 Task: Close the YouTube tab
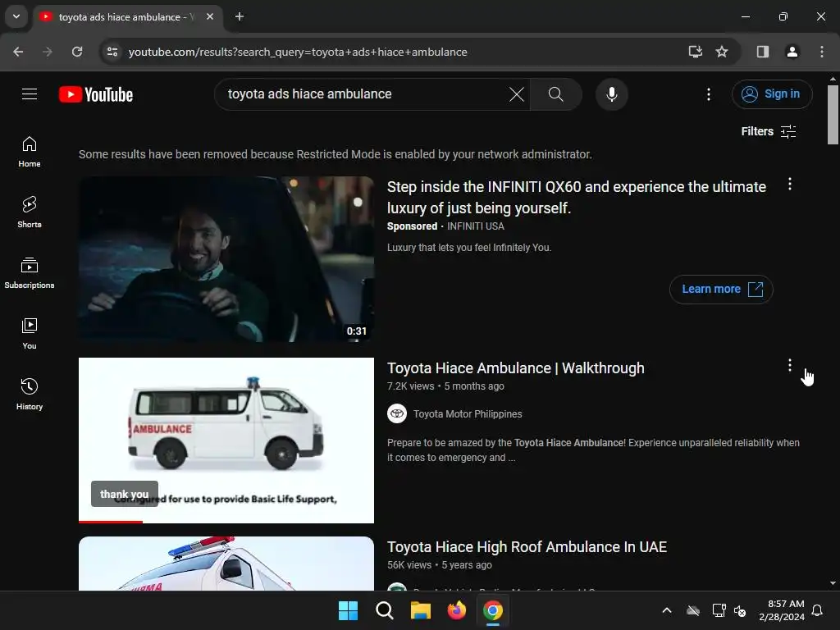pyautogui.click(x=210, y=16)
